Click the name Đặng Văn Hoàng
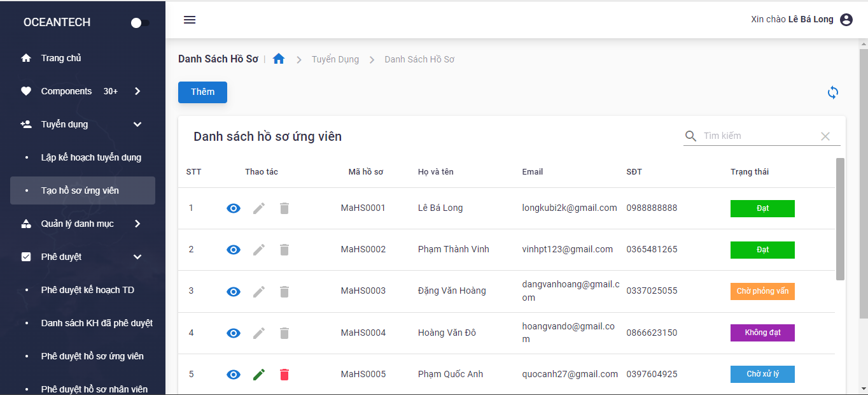 coord(452,291)
